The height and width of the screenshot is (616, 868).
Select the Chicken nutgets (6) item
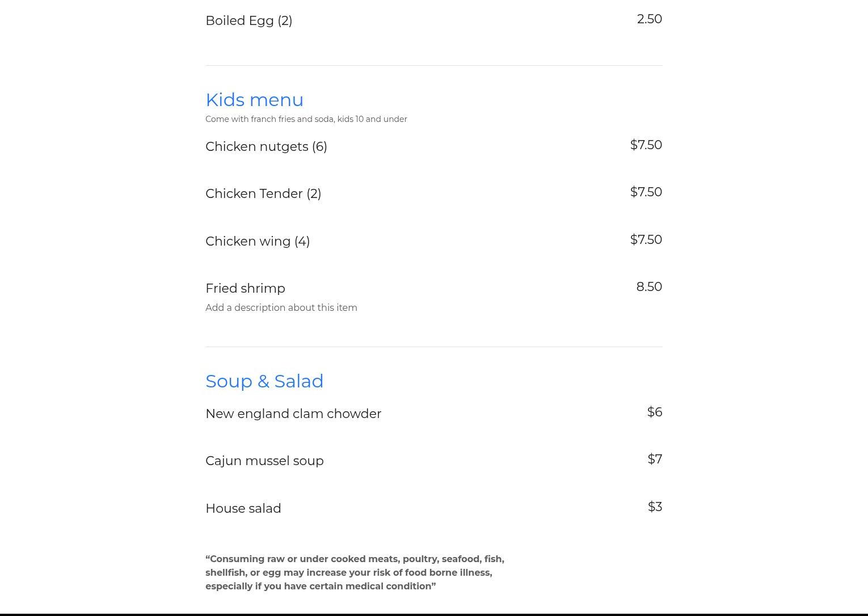[266, 147]
